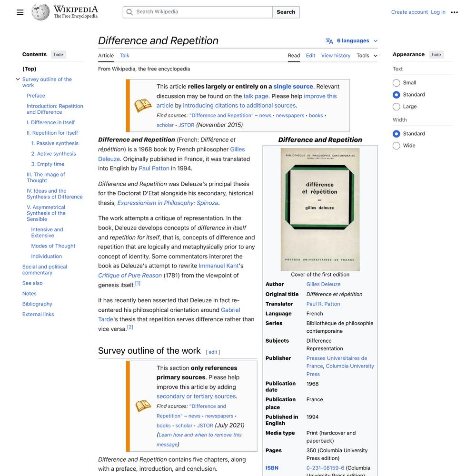The image size is (476, 476).
Task: Click the book icon in primary sources notice
Action: 143,406
